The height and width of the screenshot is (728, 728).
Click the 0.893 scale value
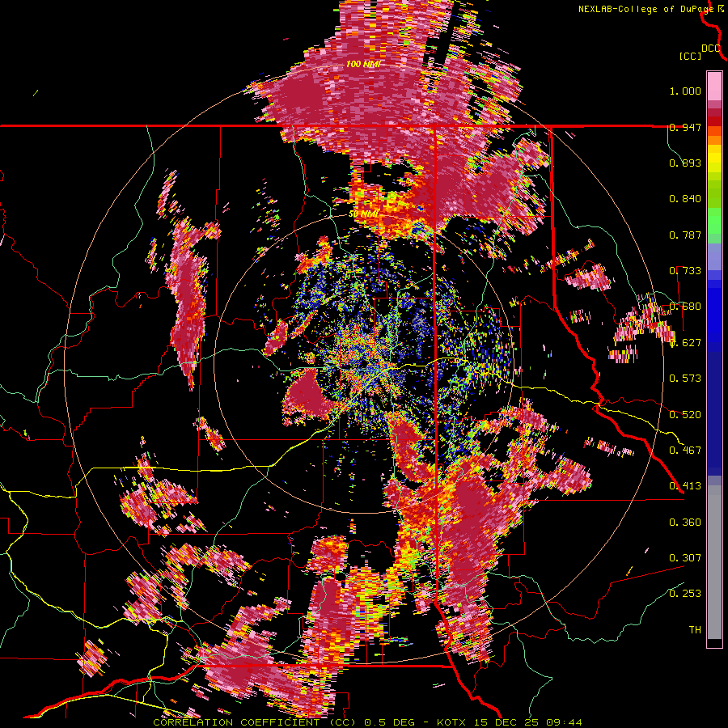(x=685, y=163)
